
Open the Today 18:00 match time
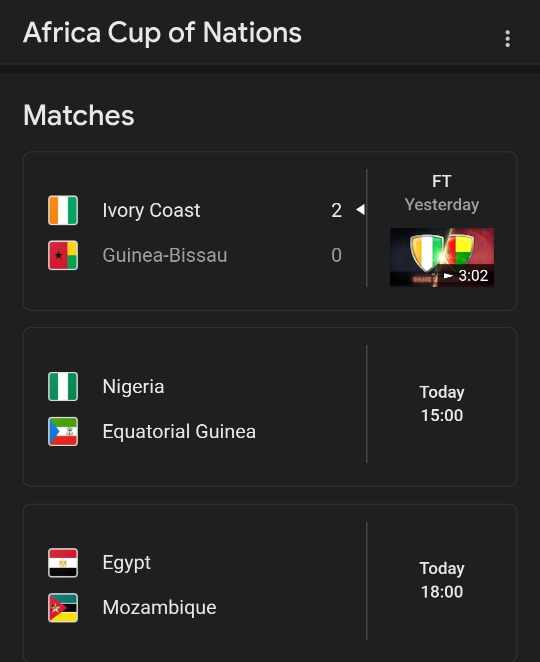(x=442, y=580)
